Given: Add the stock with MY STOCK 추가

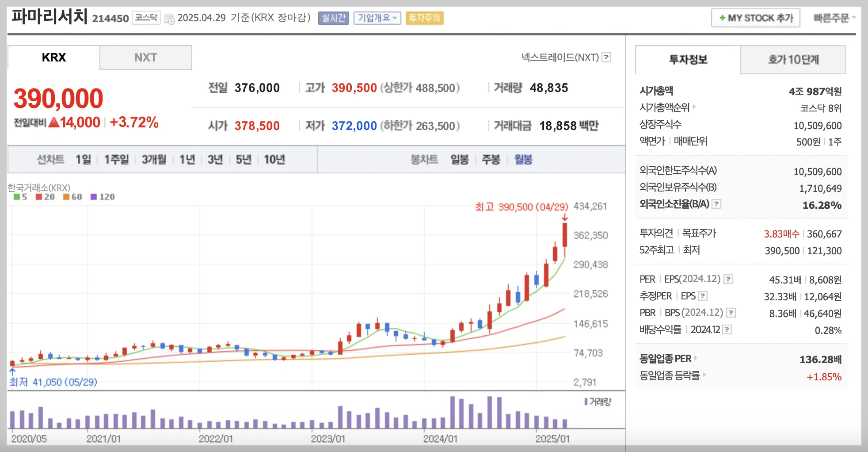Looking at the screenshot, I should [756, 18].
